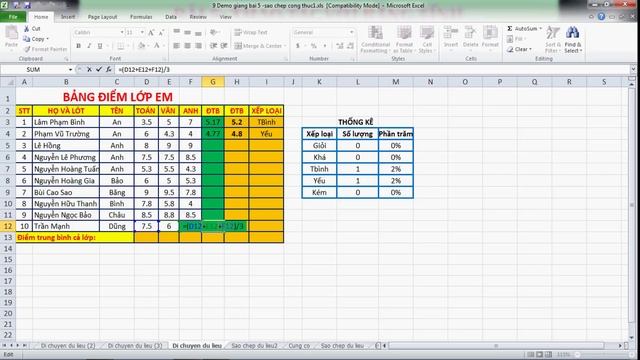Open the Name Box dropdown arrow
The height and width of the screenshot is (360, 640).
point(70,70)
